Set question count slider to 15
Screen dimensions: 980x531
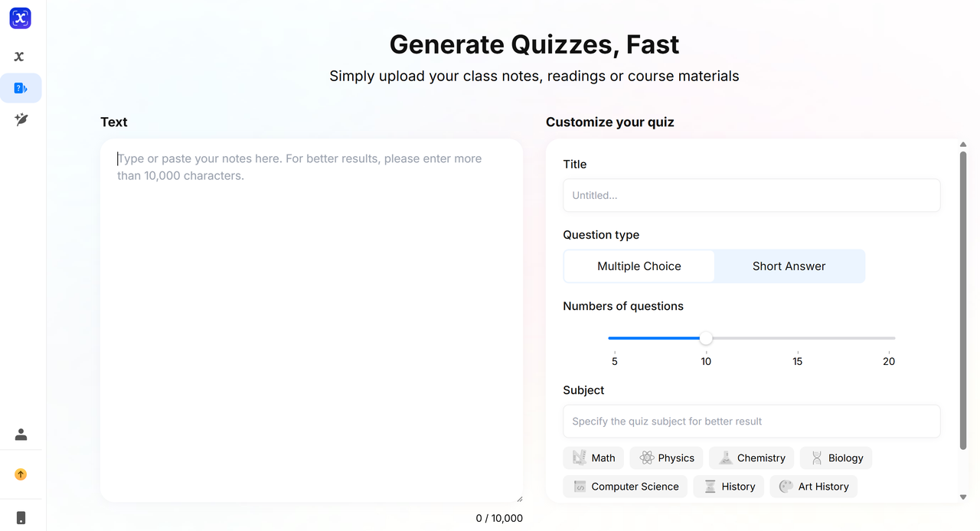[798, 338]
